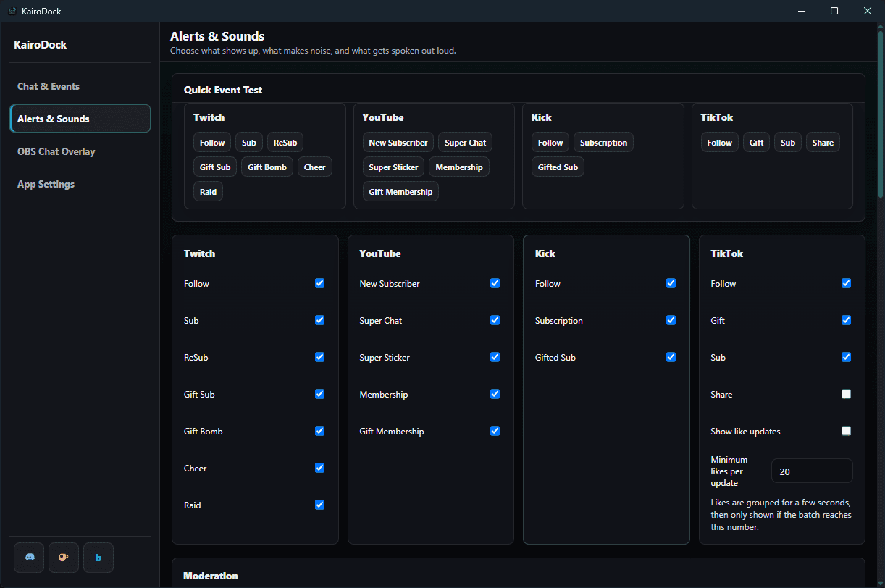885x588 pixels.
Task: Test YouTube New Subscriber event
Action: pos(398,143)
